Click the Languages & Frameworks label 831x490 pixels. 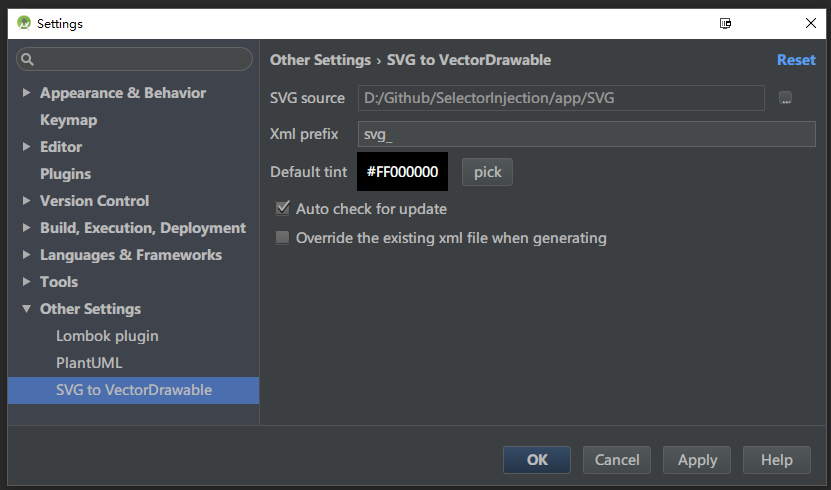click(131, 255)
